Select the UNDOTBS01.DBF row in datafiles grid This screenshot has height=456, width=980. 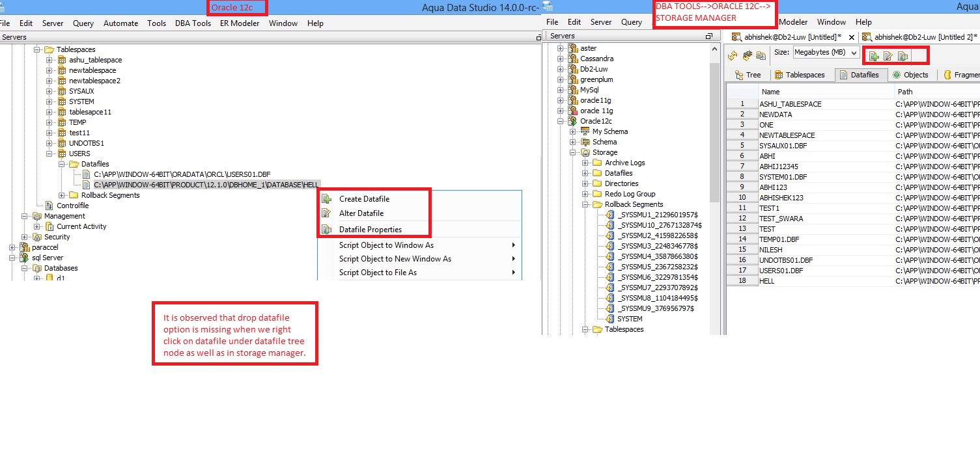tap(853, 260)
